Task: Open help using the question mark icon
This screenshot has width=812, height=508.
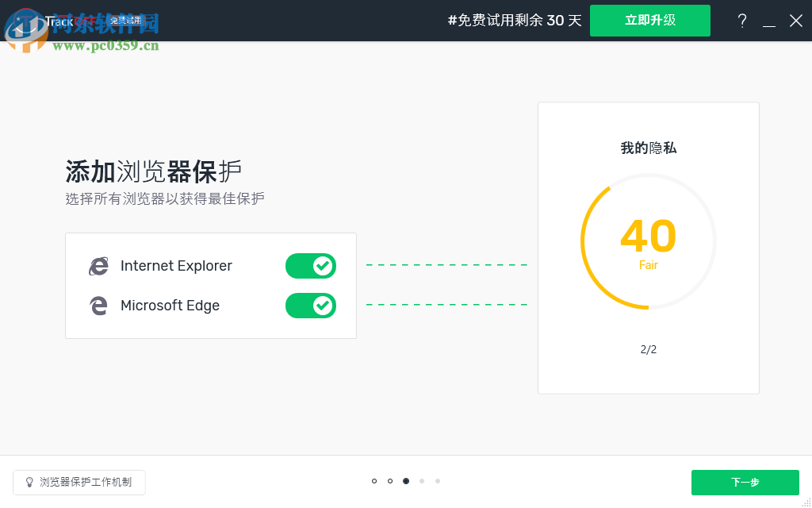Action: (742, 21)
